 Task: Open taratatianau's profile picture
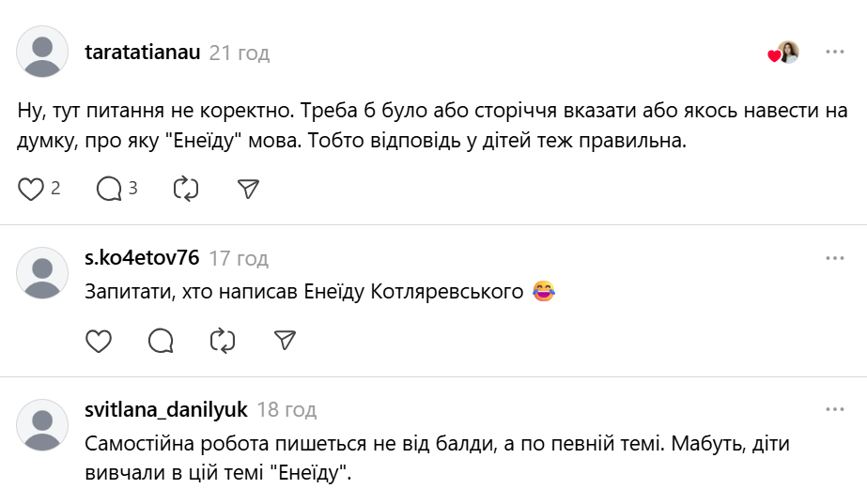pos(42,52)
